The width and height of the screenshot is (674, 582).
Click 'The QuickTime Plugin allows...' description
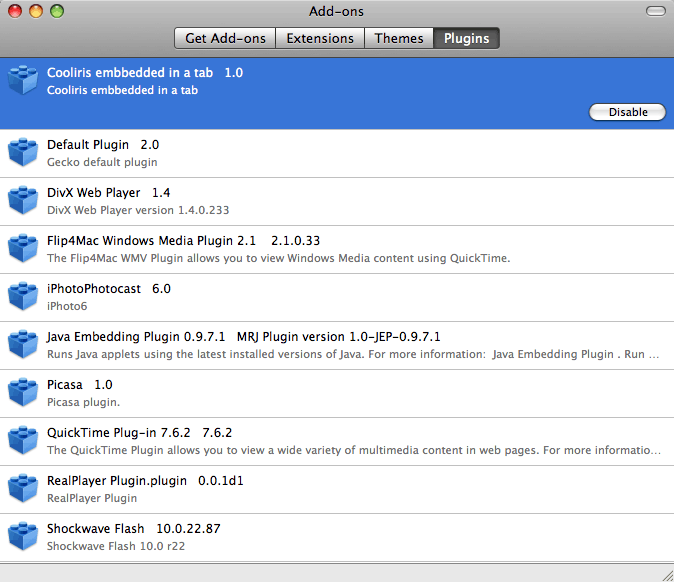[x=354, y=450]
